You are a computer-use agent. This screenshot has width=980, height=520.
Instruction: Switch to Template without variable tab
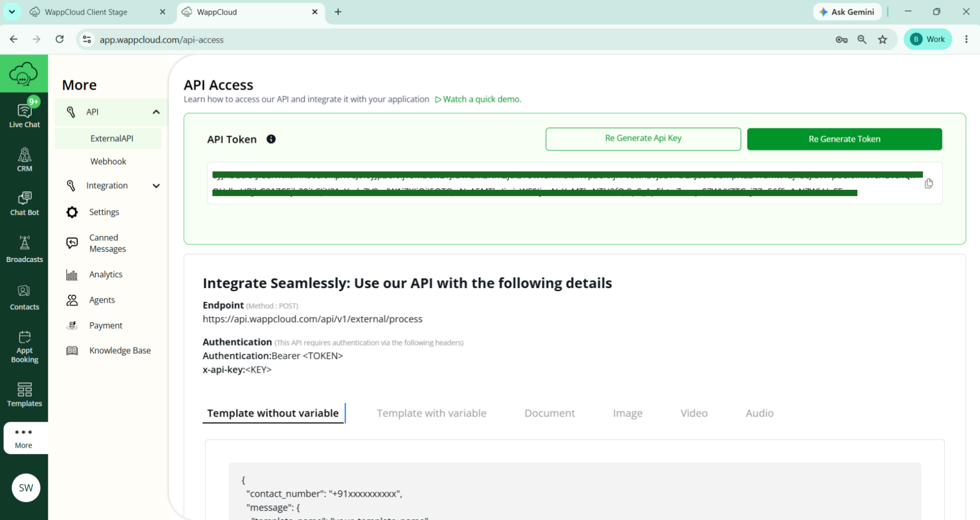coord(273,413)
